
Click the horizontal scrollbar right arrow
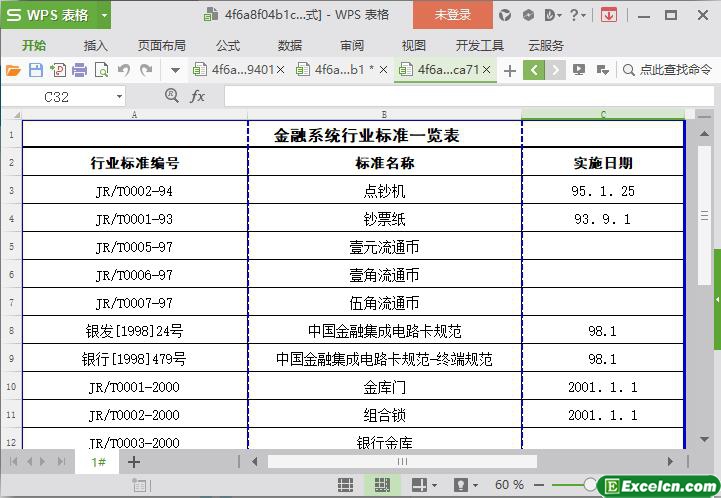pyautogui.click(x=670, y=461)
